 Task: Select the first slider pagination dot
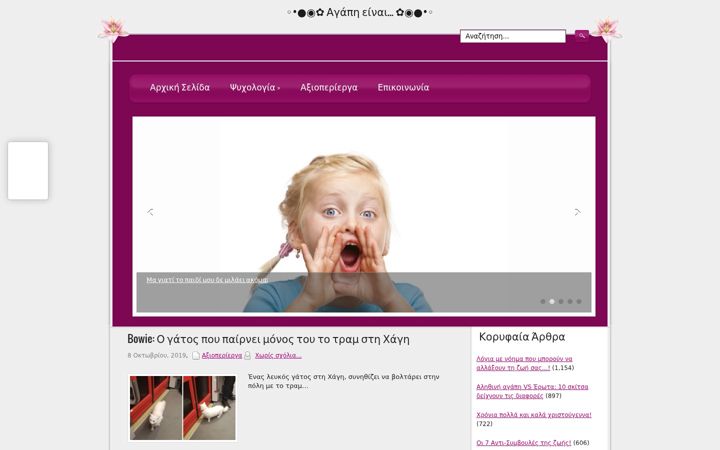pyautogui.click(x=543, y=301)
